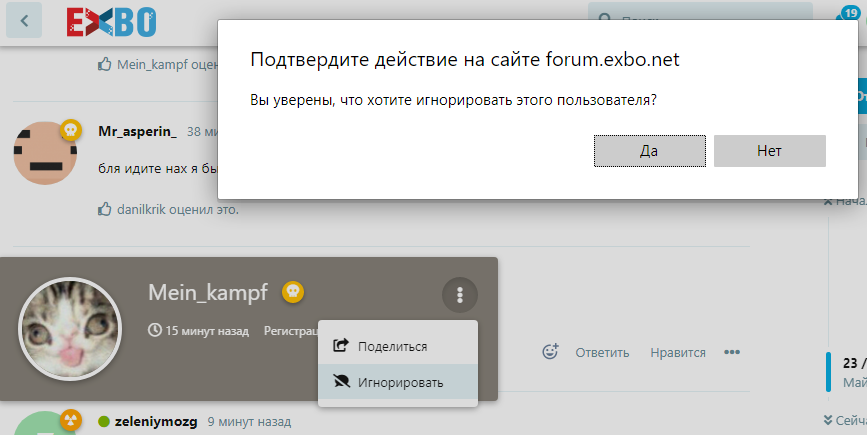This screenshot has height=435, width=867.
Task: Go back with the left arrow button
Action: coord(24,21)
